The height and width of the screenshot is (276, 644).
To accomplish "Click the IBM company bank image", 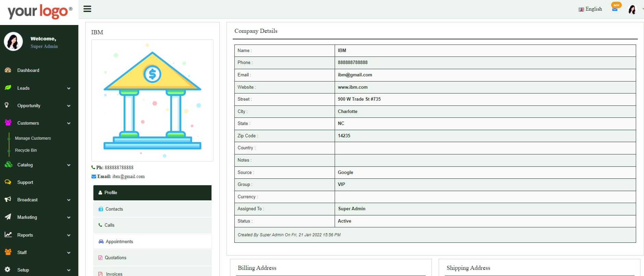I will [152, 100].
